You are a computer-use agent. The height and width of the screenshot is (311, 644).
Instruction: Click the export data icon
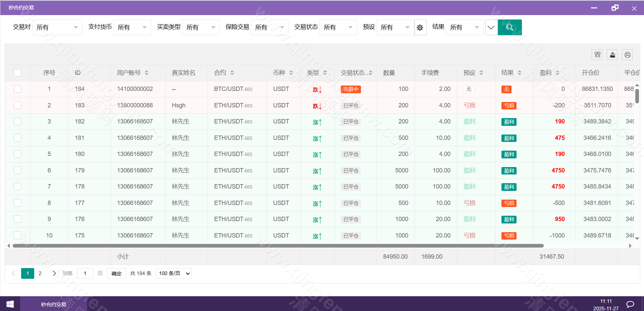coord(612,55)
